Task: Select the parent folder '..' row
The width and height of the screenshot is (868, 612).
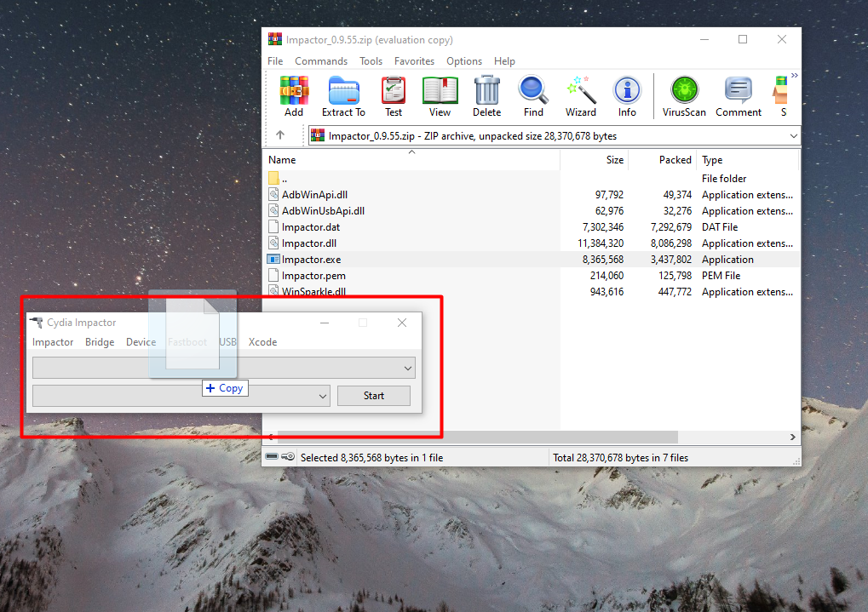Action: 532,179
